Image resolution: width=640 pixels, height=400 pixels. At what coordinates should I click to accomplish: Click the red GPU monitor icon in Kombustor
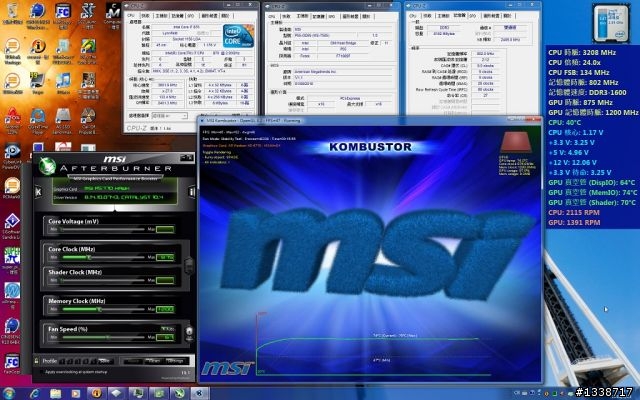(x=516, y=142)
